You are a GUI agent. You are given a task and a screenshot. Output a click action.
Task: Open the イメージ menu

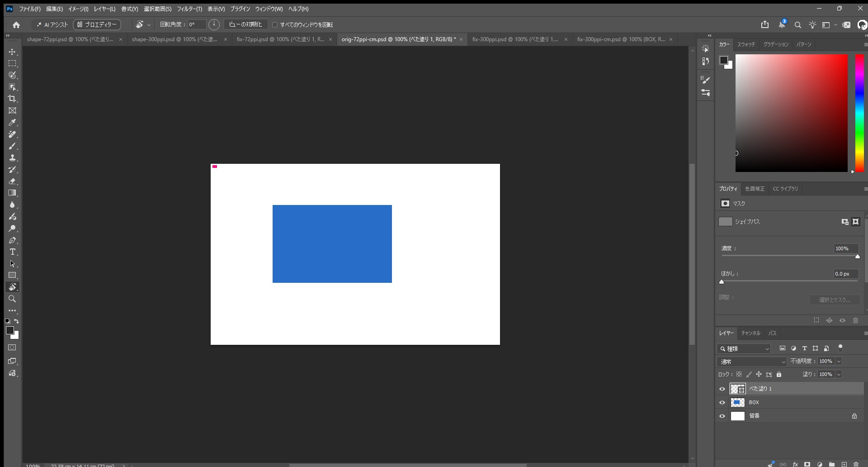coord(78,9)
